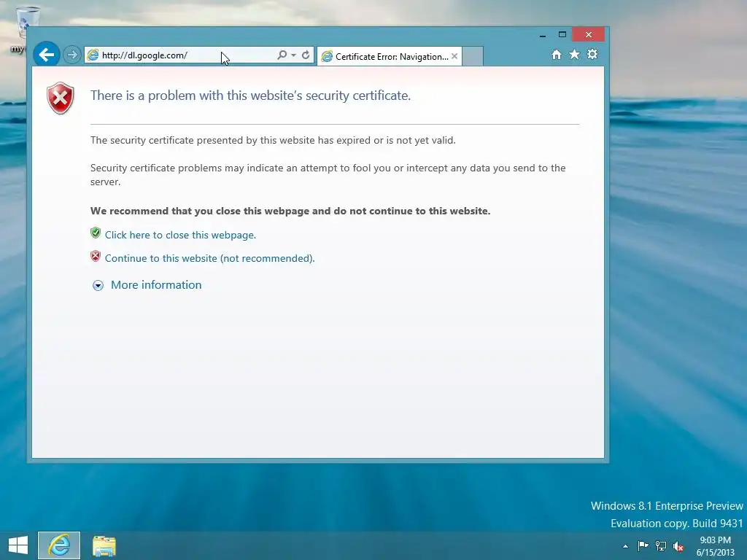Click the Internet Explorer page icon in address bar

(93, 55)
